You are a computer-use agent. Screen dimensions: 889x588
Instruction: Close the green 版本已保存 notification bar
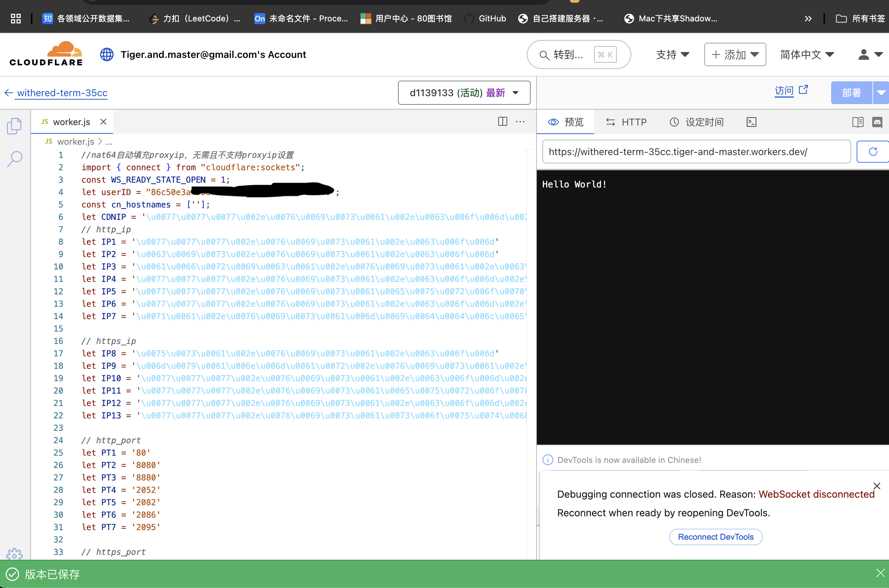pos(880,573)
